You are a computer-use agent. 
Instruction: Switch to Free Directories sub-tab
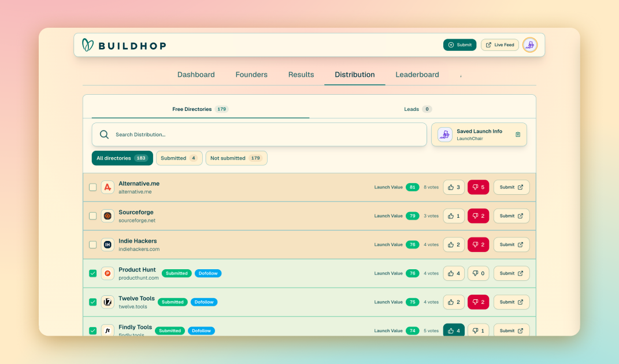tap(201, 109)
